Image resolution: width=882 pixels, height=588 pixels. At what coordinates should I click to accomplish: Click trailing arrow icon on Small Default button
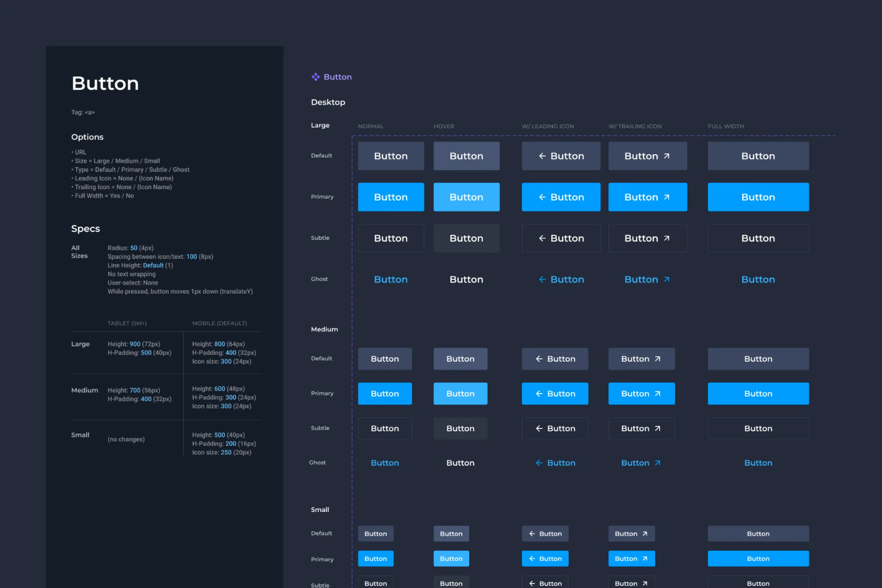(645, 534)
